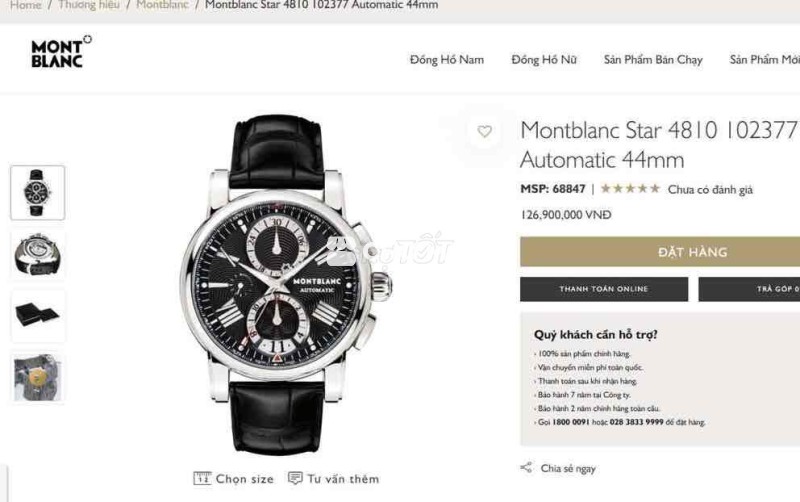This screenshot has height=502, width=800.
Task: Open Sản Phẩm Bán Chạy menu item
Action: (x=653, y=60)
